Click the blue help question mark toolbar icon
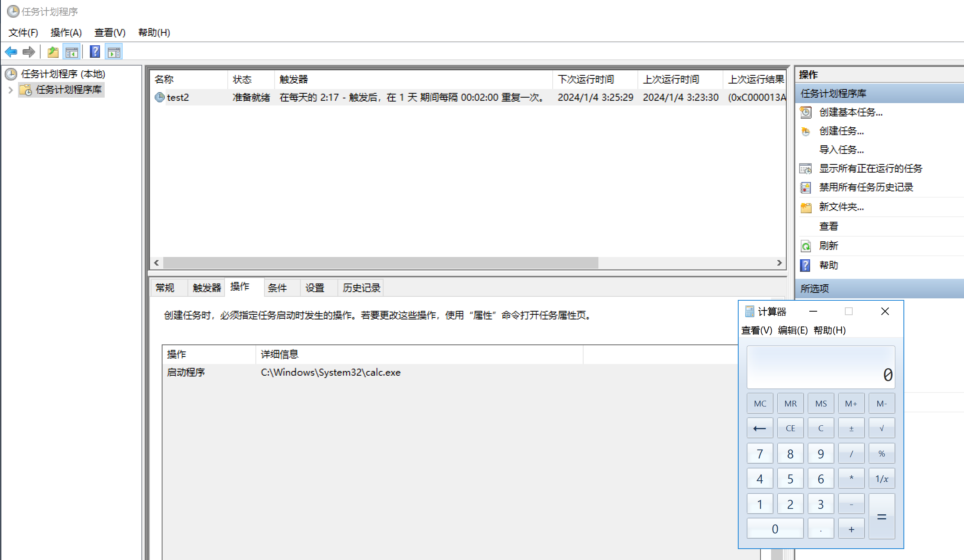Viewport: 964px width, 560px height. (95, 52)
